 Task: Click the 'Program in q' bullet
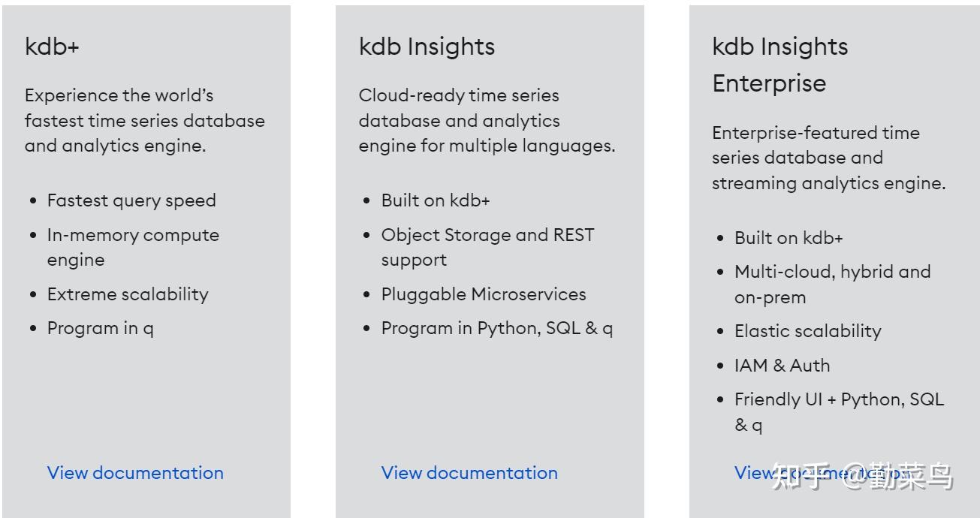click(x=101, y=328)
